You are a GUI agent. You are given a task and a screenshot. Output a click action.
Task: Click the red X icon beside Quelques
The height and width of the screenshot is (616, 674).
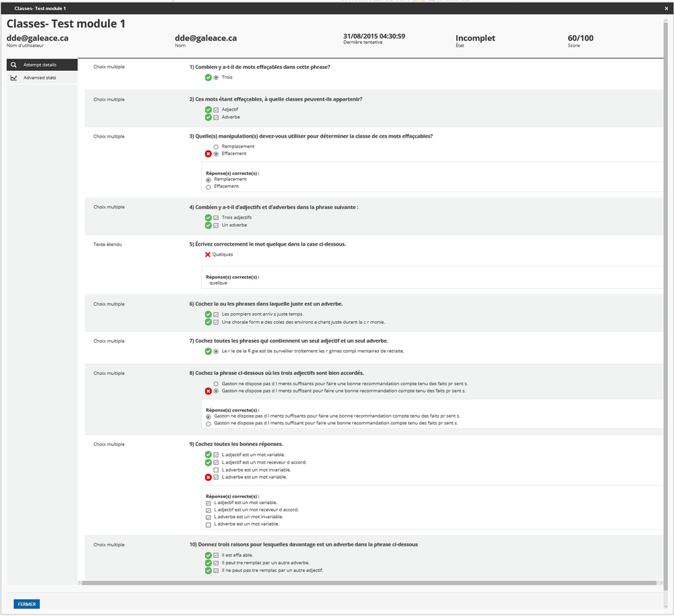click(208, 254)
